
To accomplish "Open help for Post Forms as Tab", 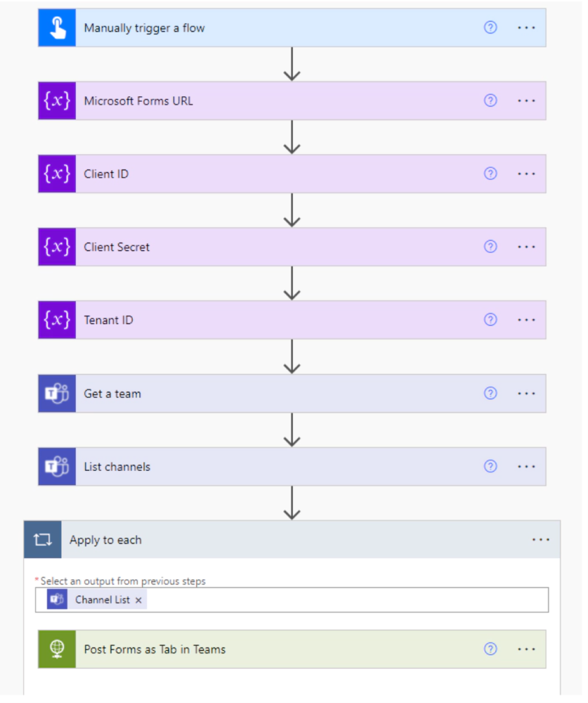I will point(490,649).
